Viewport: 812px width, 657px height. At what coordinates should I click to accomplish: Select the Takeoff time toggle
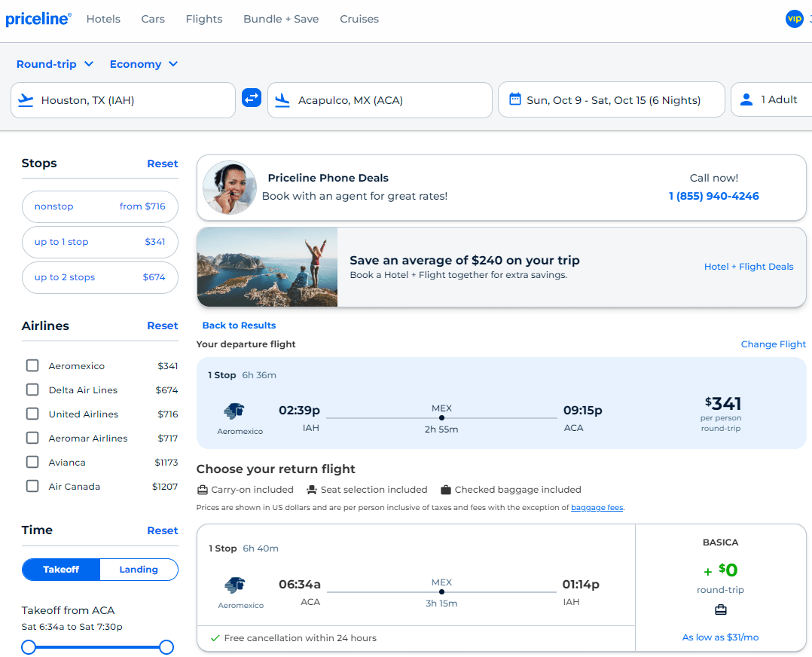(61, 570)
